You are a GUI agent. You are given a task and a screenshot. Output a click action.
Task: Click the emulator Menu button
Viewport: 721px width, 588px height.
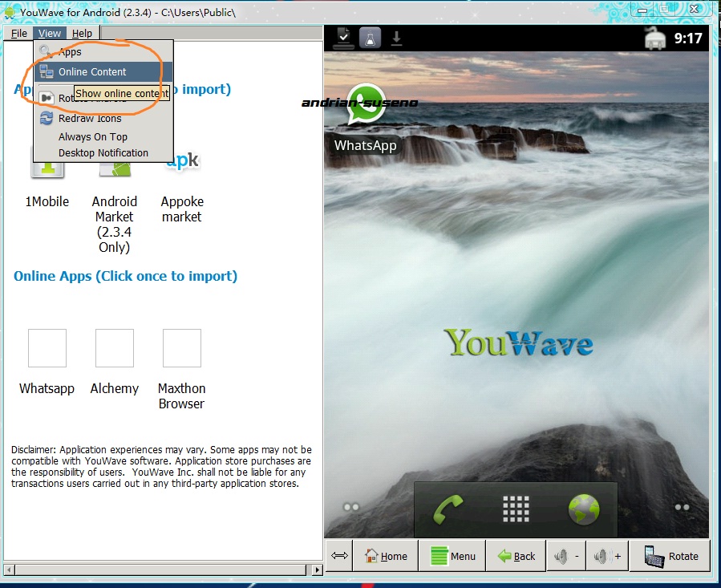452,556
